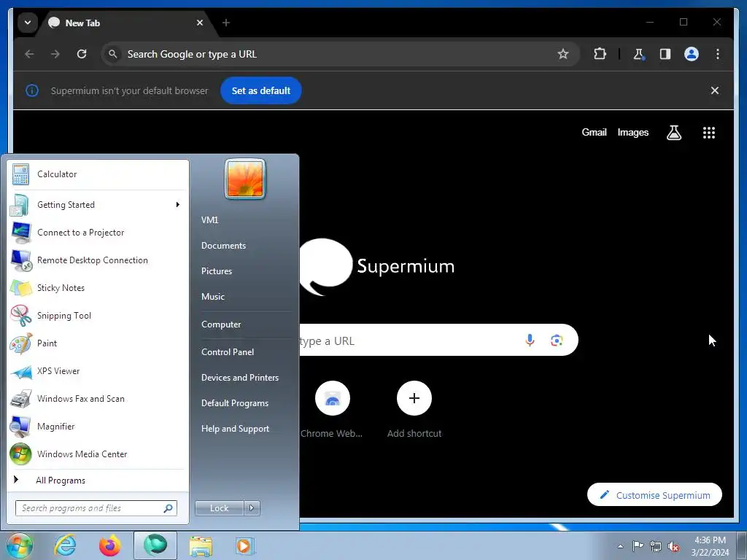Click the user account picture

point(245,179)
